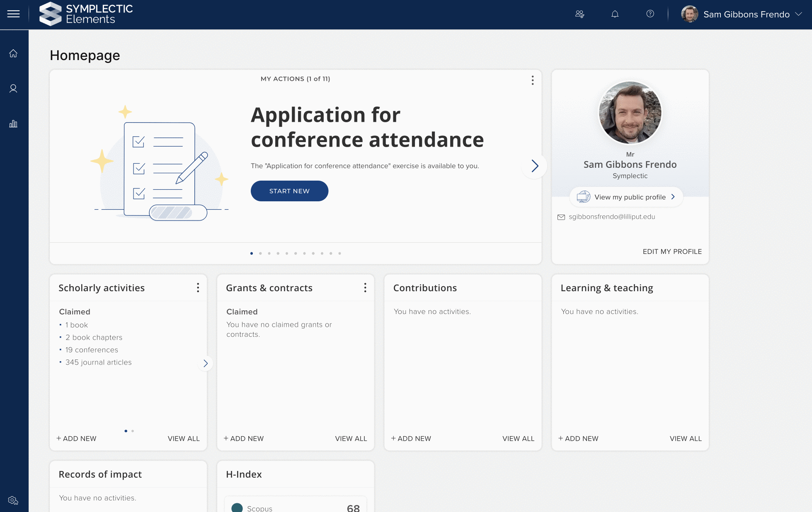Click the START NEW button
The width and height of the screenshot is (812, 512).
(x=289, y=191)
